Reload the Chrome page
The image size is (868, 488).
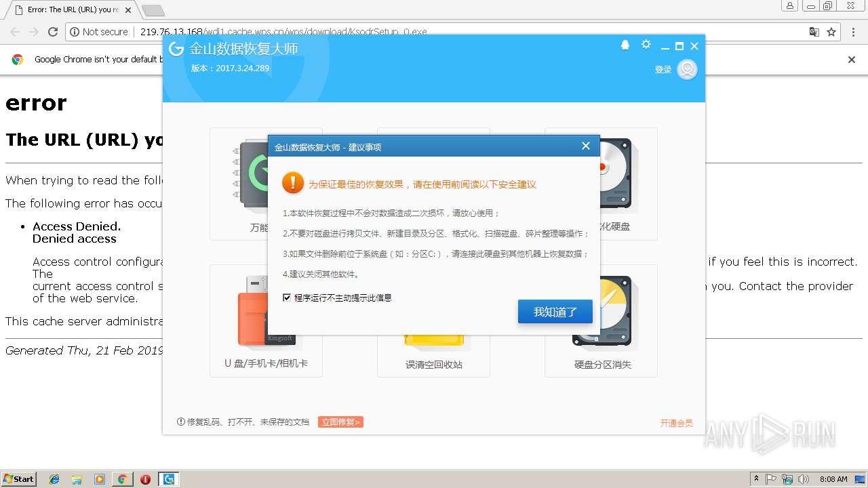(53, 32)
